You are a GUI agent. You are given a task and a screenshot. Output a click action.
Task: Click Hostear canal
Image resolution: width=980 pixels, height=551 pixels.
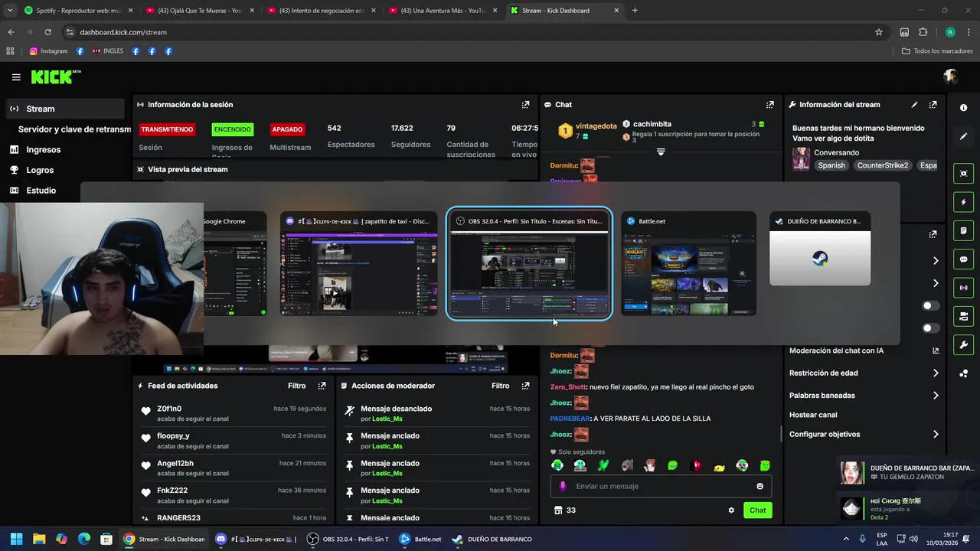click(813, 415)
